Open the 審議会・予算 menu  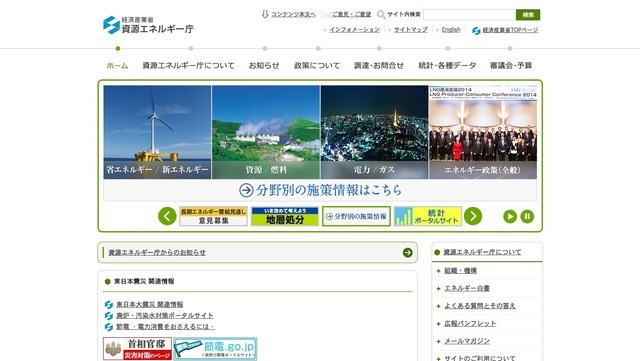pos(511,65)
